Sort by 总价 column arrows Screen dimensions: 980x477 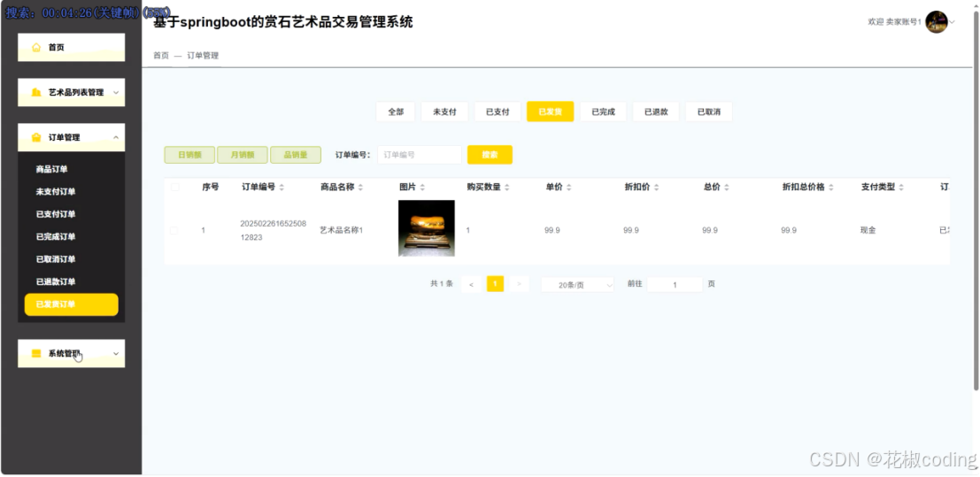[x=727, y=188]
